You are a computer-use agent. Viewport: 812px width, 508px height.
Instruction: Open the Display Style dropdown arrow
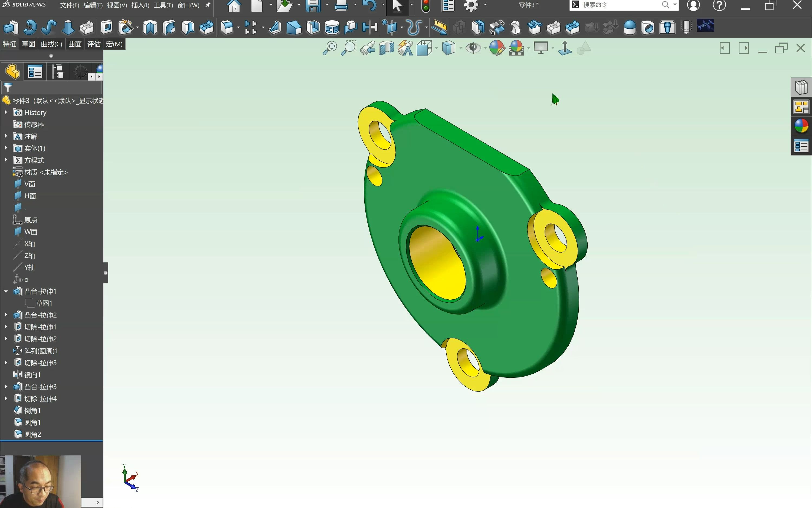(461, 48)
